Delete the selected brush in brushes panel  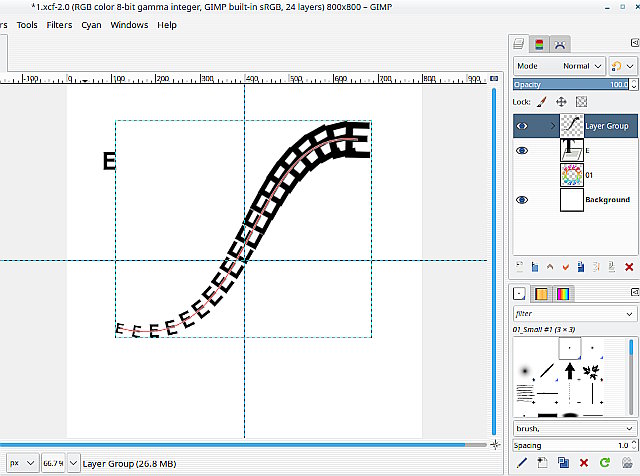click(x=584, y=463)
